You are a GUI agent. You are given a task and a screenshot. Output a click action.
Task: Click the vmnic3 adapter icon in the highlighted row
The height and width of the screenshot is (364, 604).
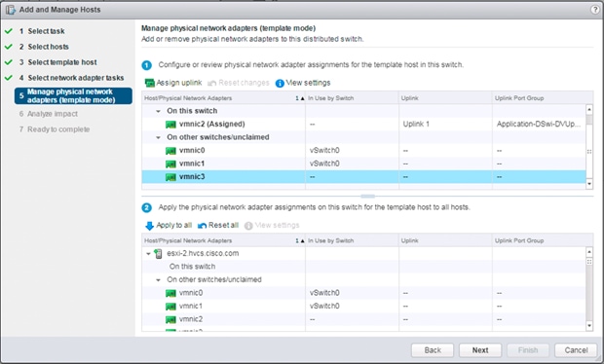pyautogui.click(x=170, y=177)
